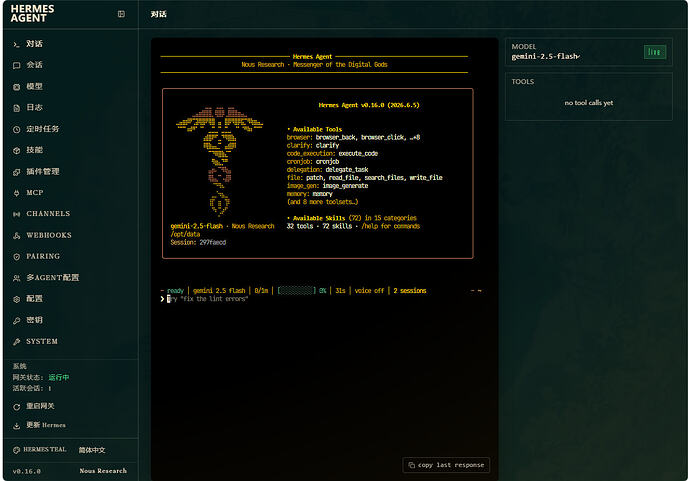Click the /opt/data path text

coord(185,235)
